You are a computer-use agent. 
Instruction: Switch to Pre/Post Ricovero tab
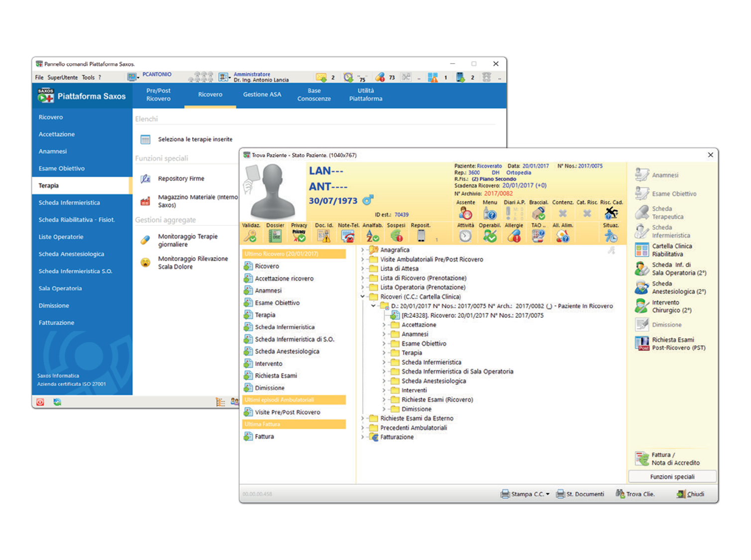point(158,95)
